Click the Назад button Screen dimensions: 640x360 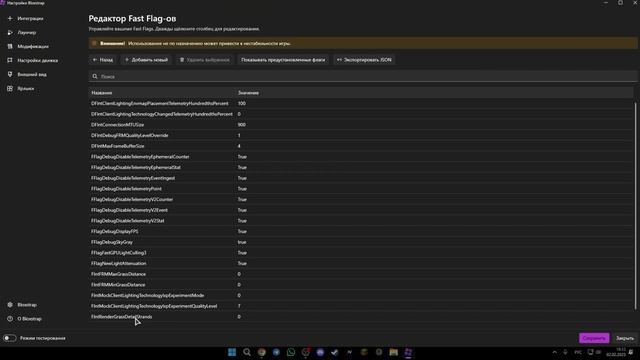click(102, 60)
